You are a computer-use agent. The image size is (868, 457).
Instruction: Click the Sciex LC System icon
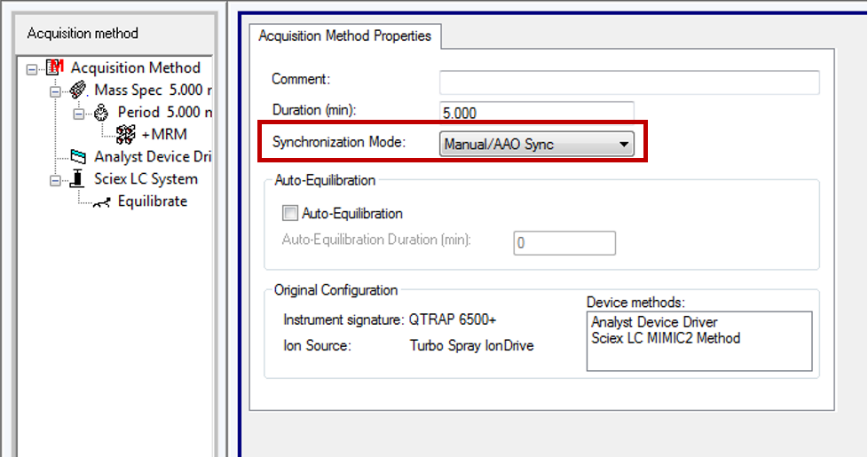point(79,179)
